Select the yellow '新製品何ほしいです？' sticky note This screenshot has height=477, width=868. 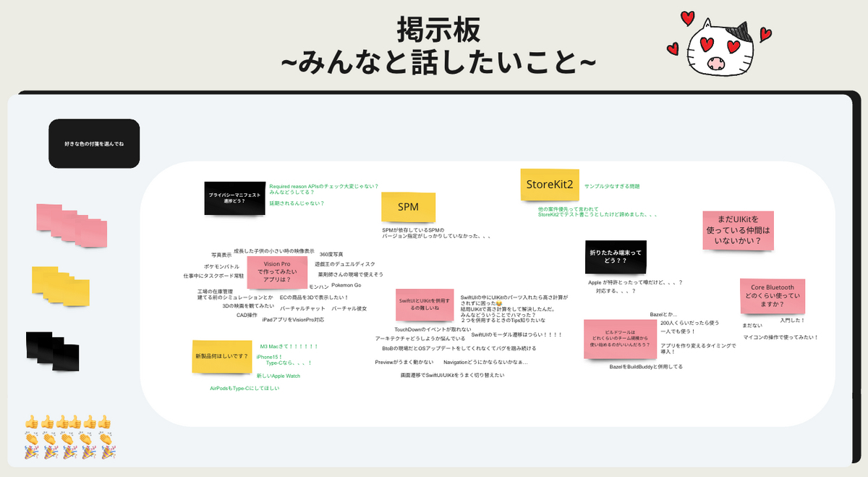pos(221,356)
